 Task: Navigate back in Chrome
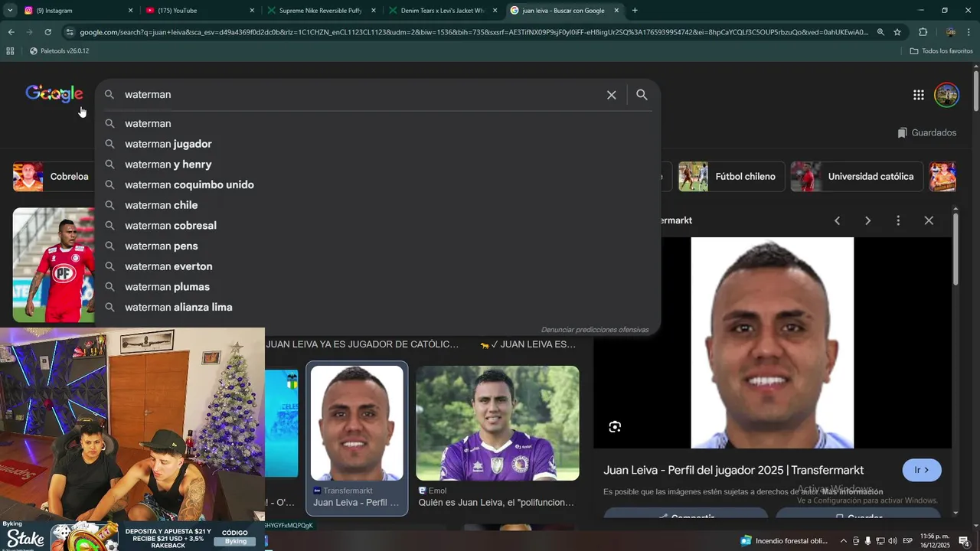pos(11,32)
